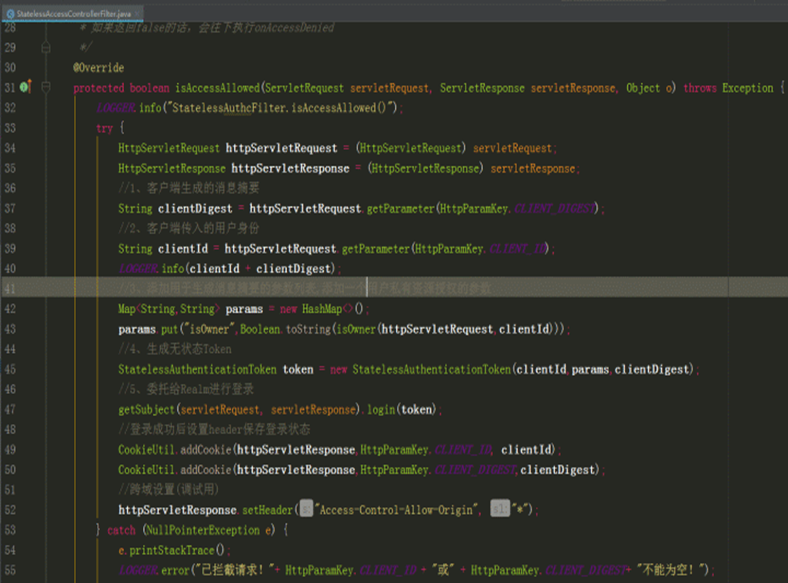Click the "已拦截请求！" string on line 55

point(235,570)
